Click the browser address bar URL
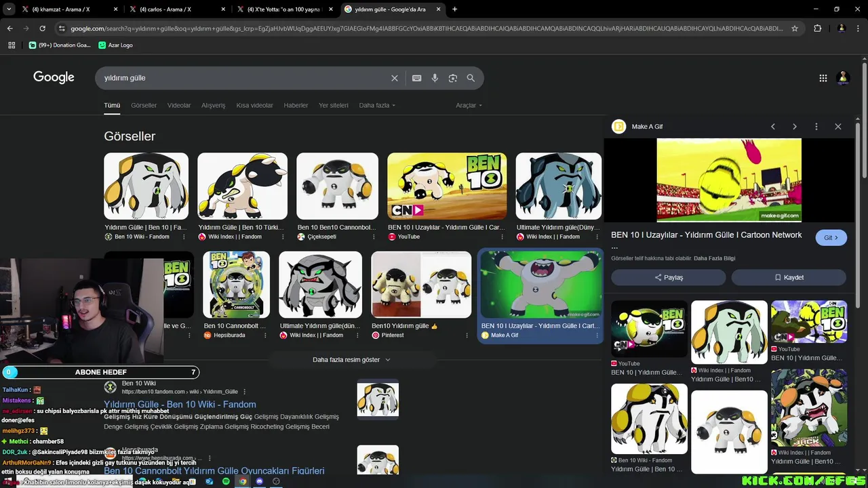The image size is (868, 488). (x=427, y=28)
